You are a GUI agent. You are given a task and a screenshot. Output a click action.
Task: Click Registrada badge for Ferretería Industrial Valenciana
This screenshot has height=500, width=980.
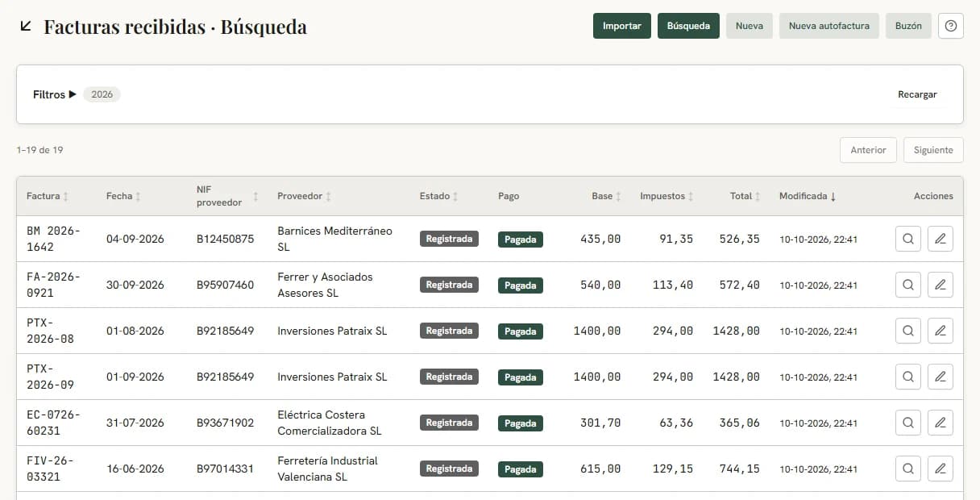[x=449, y=469]
